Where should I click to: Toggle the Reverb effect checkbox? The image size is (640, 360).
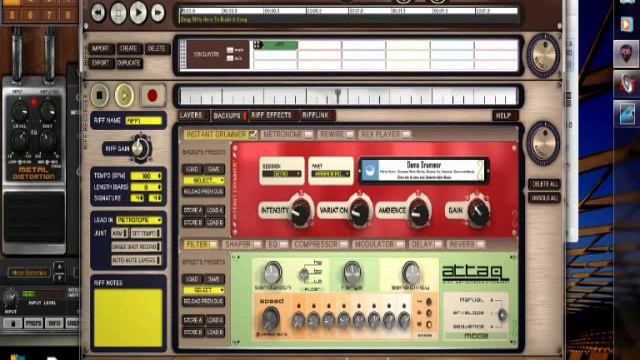click(x=480, y=244)
